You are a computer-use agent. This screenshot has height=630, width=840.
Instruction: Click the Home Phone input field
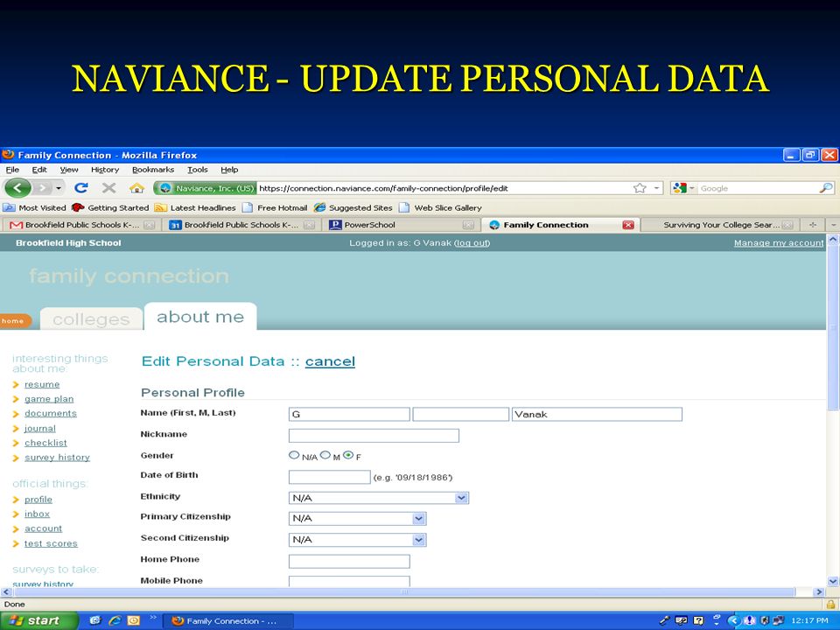point(349,562)
